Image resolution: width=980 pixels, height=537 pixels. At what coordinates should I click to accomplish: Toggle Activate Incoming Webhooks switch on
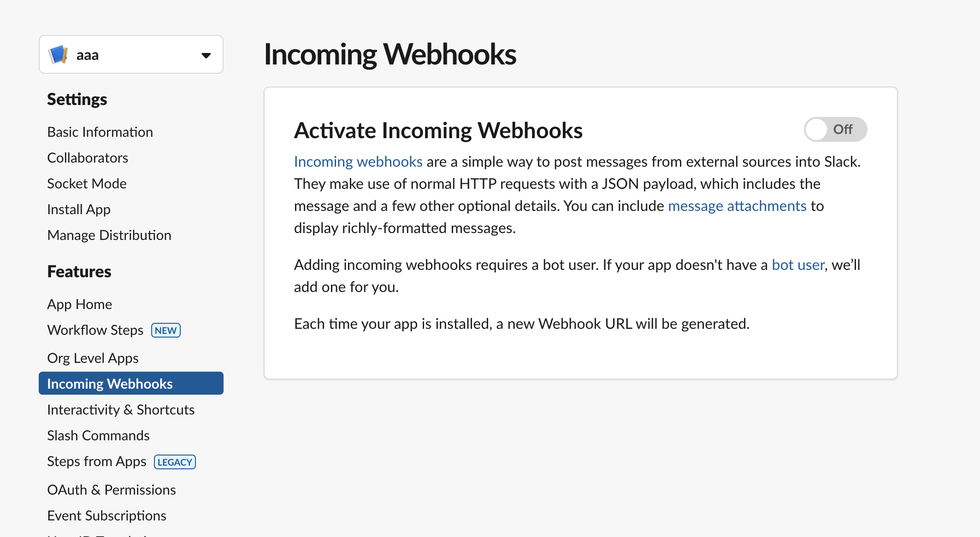click(x=835, y=129)
